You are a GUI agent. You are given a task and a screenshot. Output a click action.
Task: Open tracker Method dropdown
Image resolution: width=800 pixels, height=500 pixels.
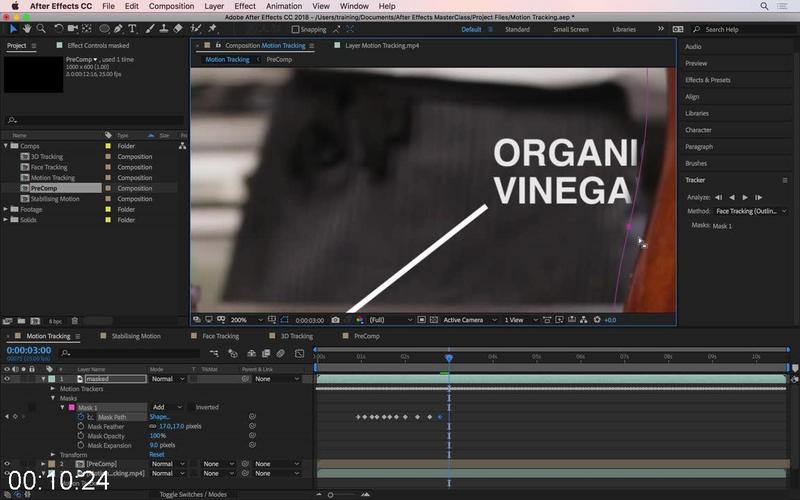pos(751,211)
